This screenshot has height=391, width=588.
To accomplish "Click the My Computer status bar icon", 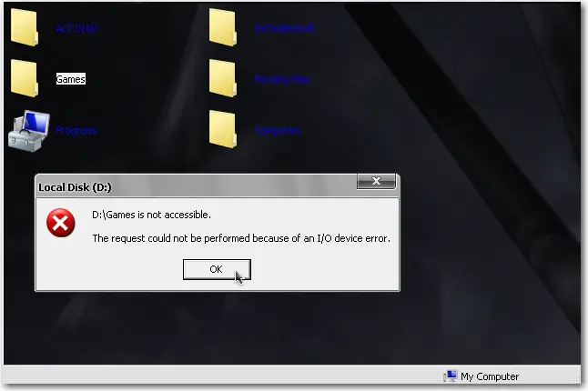I will click(451, 376).
